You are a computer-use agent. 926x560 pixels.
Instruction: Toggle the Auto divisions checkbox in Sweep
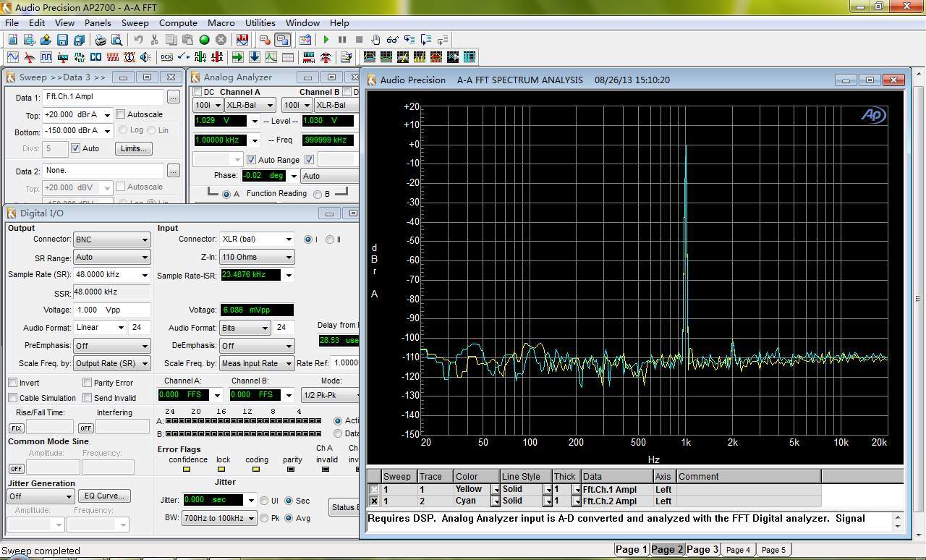75,148
